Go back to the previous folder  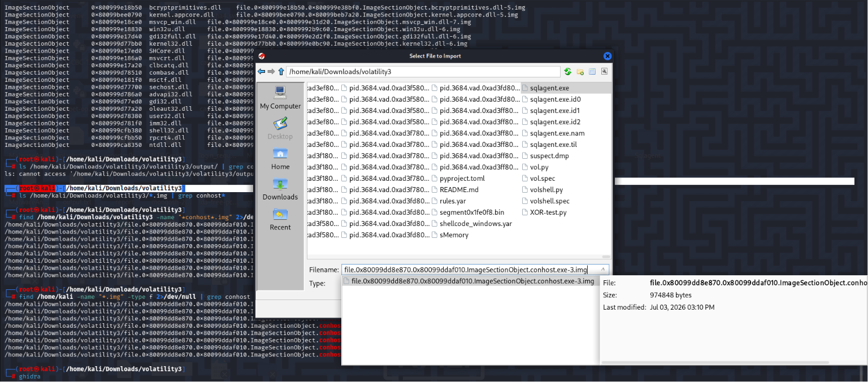[261, 72]
